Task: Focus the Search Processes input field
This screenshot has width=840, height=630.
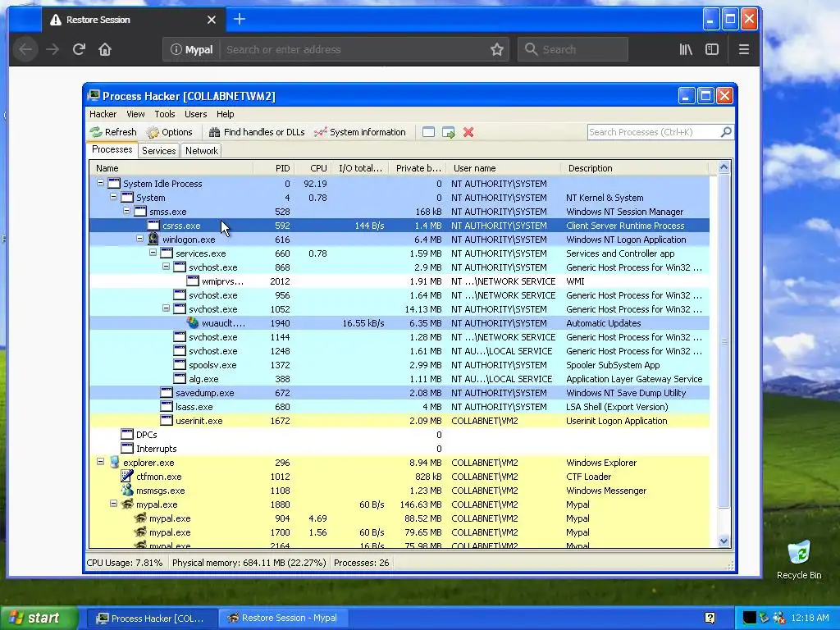Action: pyautogui.click(x=654, y=132)
